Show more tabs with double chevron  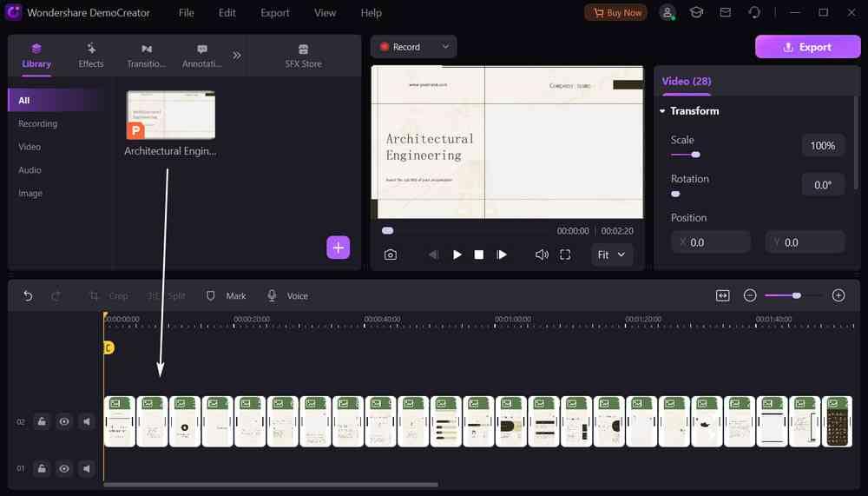coord(237,56)
